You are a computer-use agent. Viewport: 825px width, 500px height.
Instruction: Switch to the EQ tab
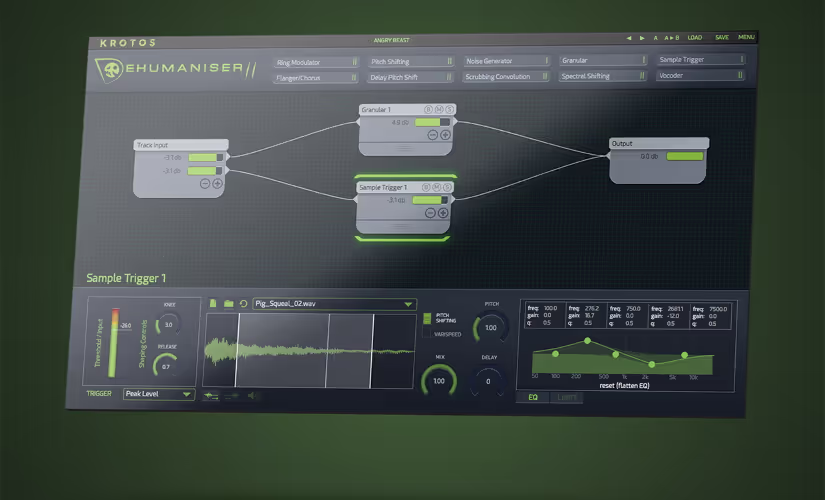(x=532, y=397)
